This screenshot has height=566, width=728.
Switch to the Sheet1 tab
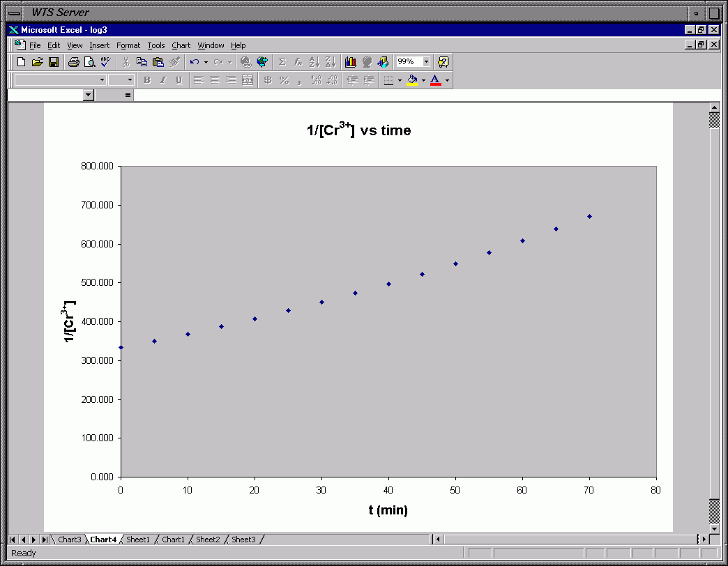[x=137, y=540]
